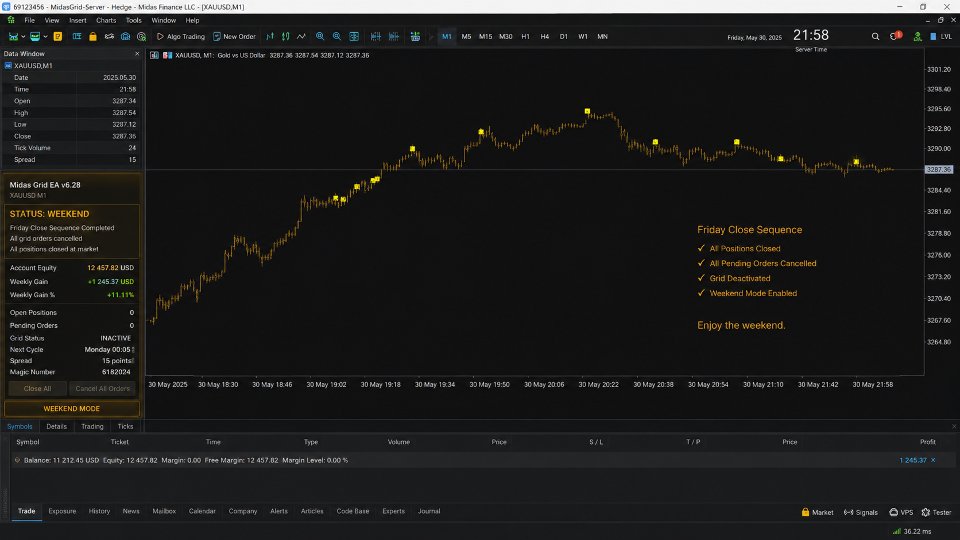Zoom in the chart
The width and height of the screenshot is (960, 540).
click(x=320, y=37)
